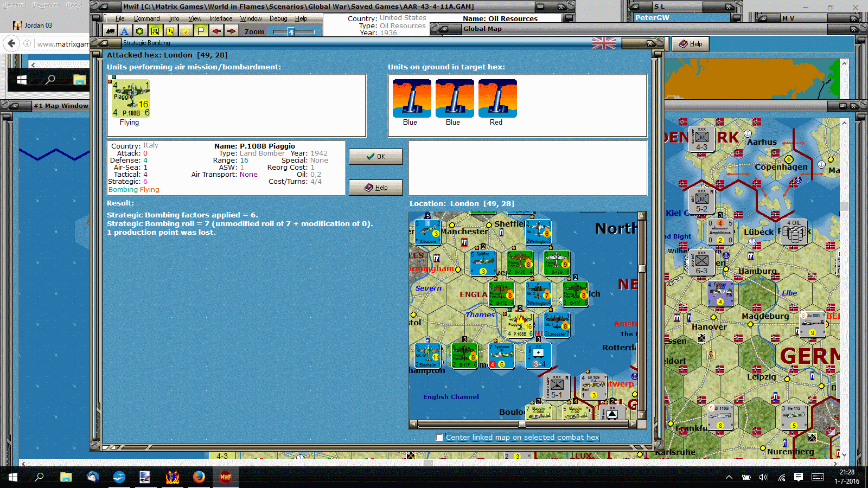Click the London map's vertical scrollbar up arrow

[642, 216]
